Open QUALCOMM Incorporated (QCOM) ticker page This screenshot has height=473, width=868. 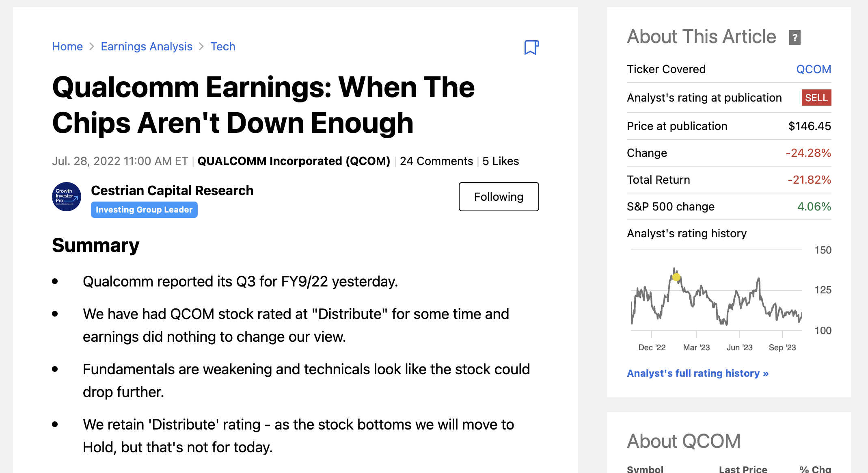click(295, 161)
